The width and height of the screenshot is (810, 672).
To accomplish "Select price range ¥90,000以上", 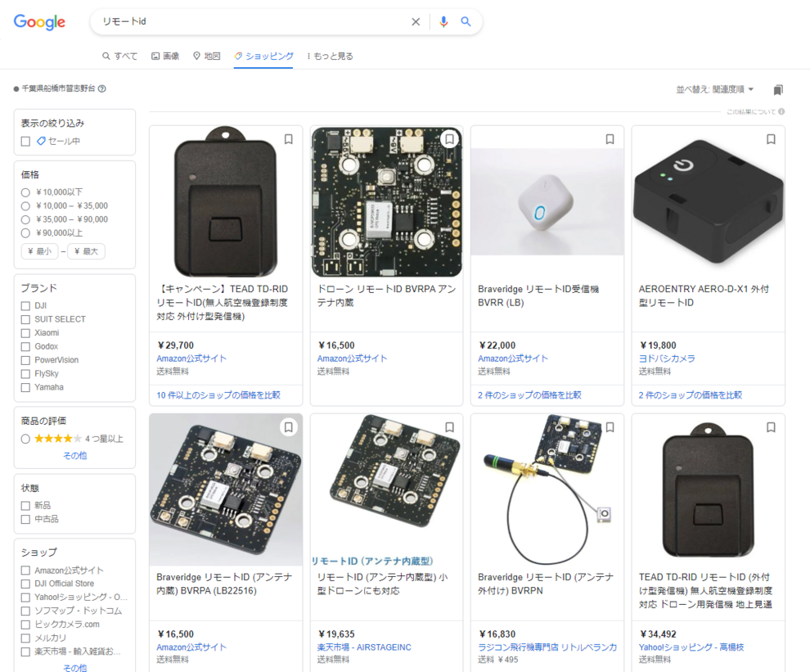I will pyautogui.click(x=25, y=233).
